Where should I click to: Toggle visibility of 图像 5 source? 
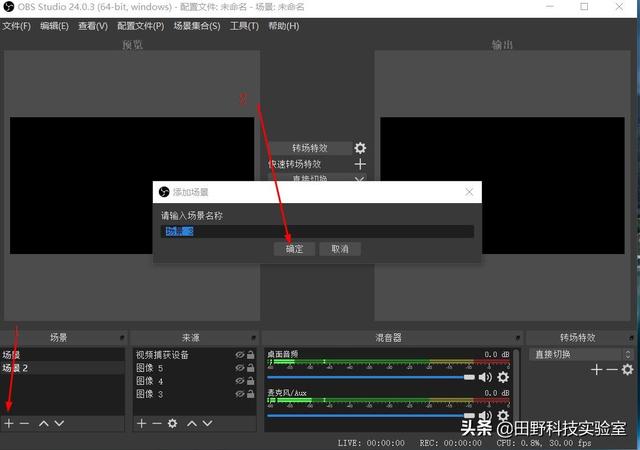click(x=240, y=368)
